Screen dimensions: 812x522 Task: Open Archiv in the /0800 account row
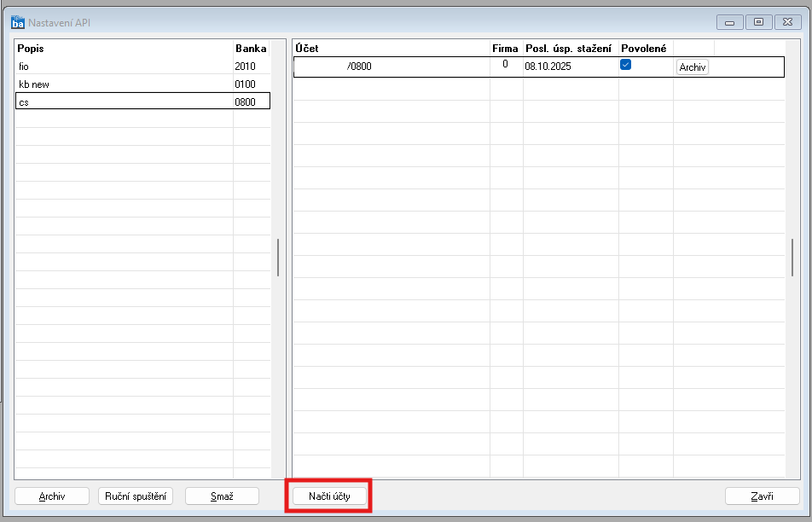(693, 67)
